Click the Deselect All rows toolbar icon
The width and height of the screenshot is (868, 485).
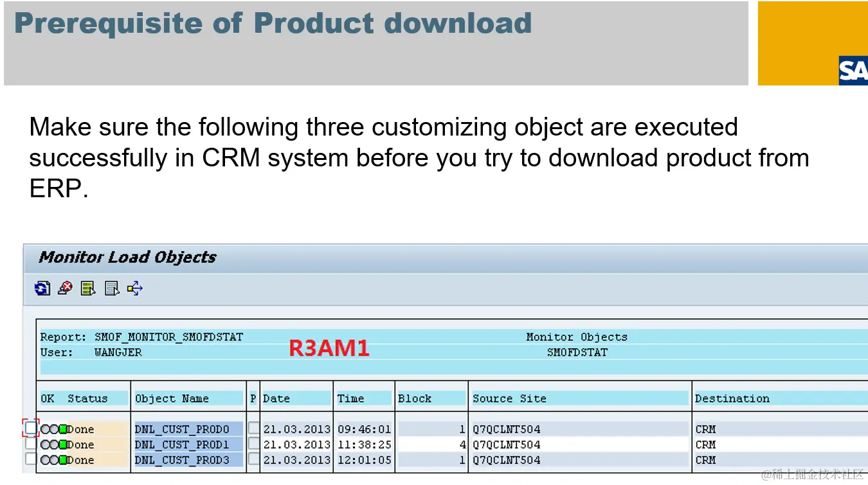click(112, 288)
